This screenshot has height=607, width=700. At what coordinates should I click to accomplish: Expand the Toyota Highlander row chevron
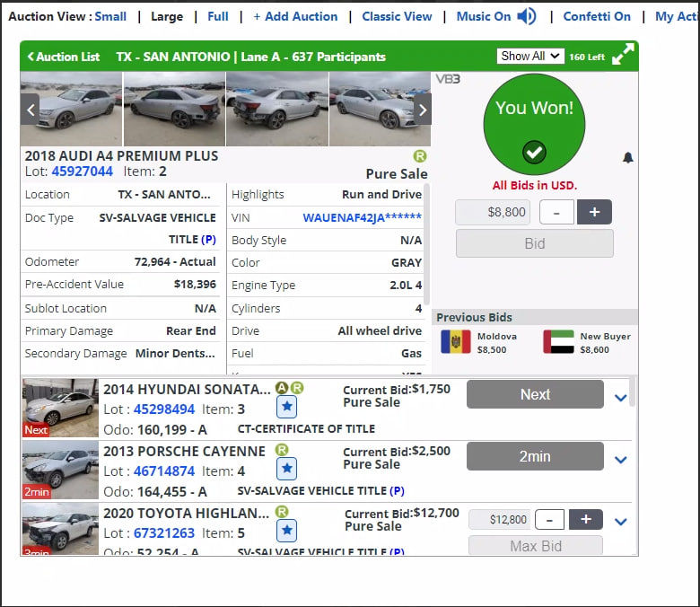point(620,521)
